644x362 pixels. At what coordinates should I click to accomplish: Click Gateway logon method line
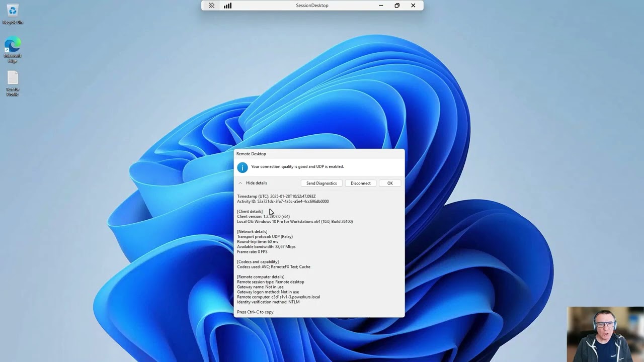[x=268, y=292]
